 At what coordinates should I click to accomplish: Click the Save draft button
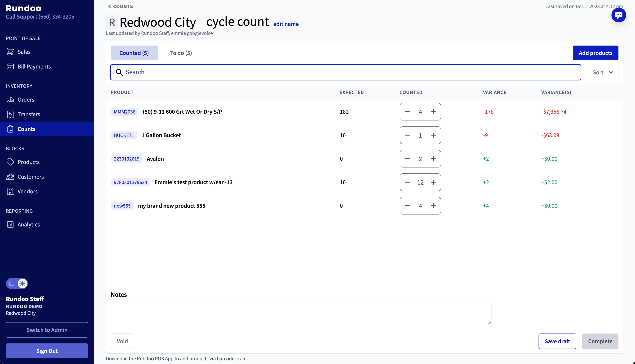557,341
